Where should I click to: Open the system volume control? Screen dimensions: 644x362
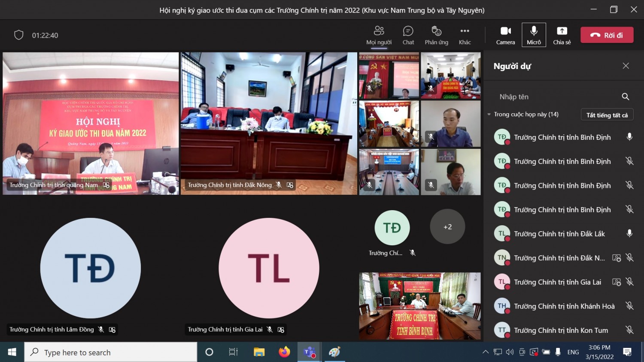coord(510,352)
